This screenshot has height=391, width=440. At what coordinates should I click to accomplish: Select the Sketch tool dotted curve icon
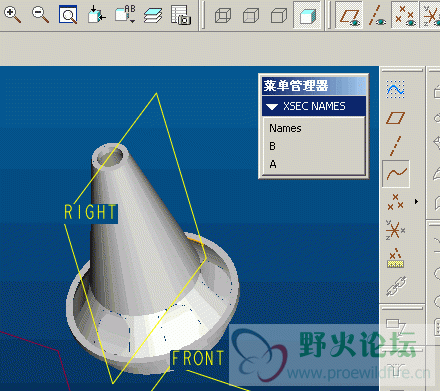point(396,89)
